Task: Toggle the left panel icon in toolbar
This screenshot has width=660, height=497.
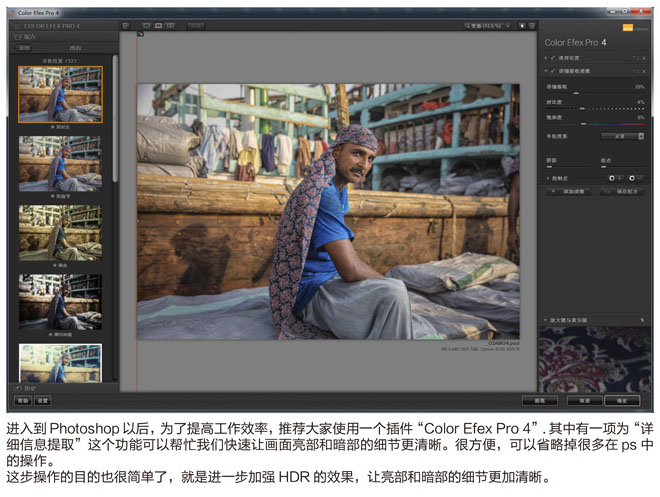Action: pos(125,26)
